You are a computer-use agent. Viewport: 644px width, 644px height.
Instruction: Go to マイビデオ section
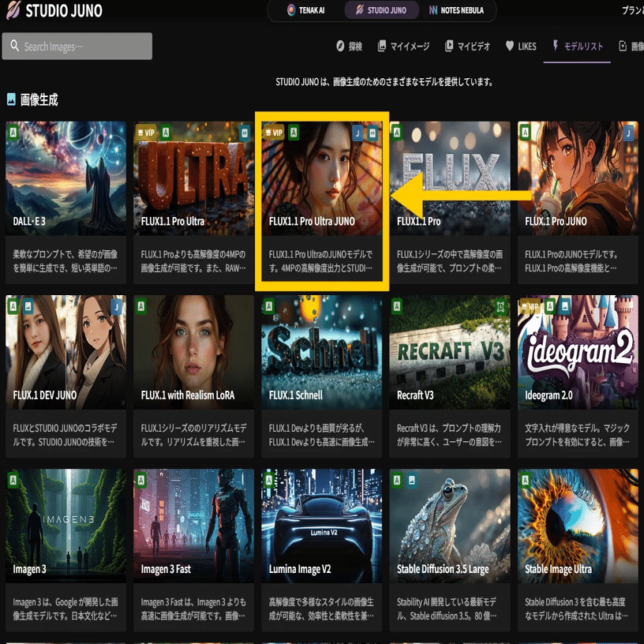468,46
